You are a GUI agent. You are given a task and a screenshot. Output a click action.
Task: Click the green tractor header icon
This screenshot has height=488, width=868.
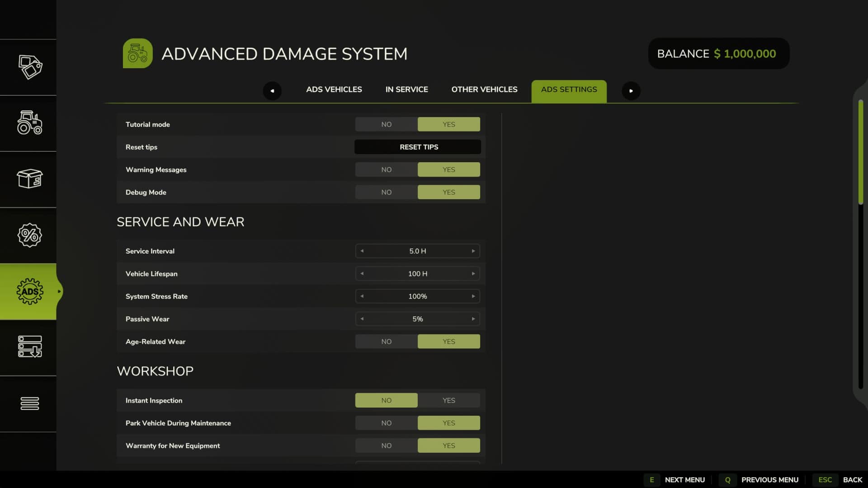tap(137, 53)
